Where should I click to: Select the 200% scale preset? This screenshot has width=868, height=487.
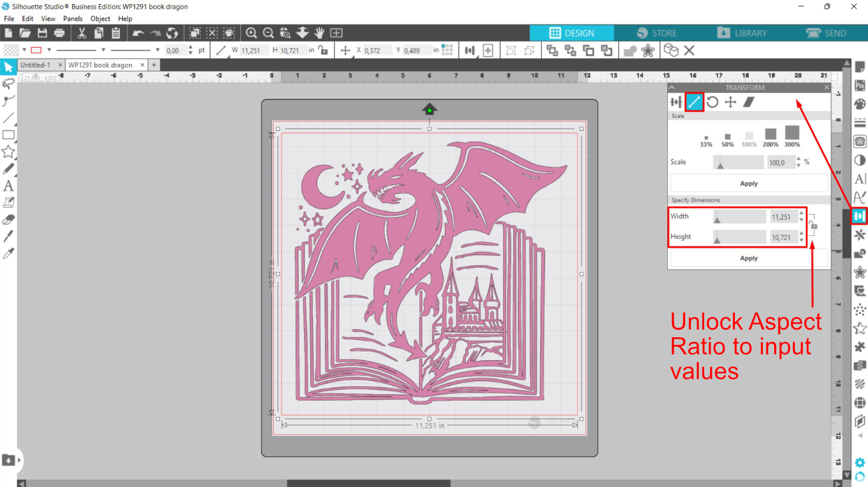point(770,138)
